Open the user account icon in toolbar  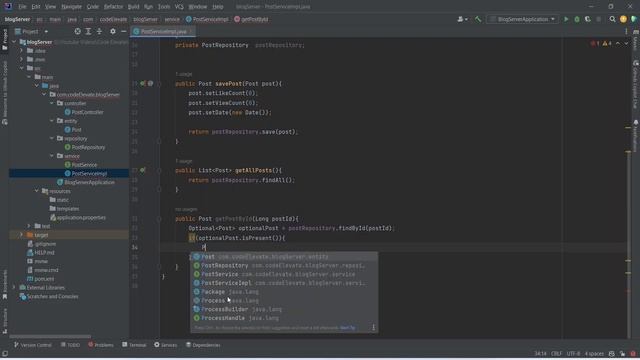(x=462, y=19)
